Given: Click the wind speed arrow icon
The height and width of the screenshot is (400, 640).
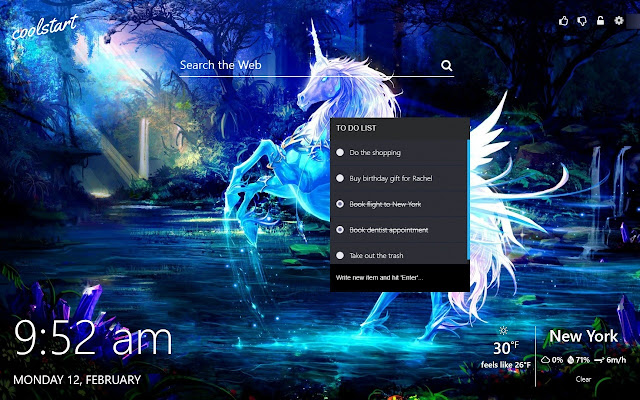Looking at the screenshot, I should click(599, 360).
